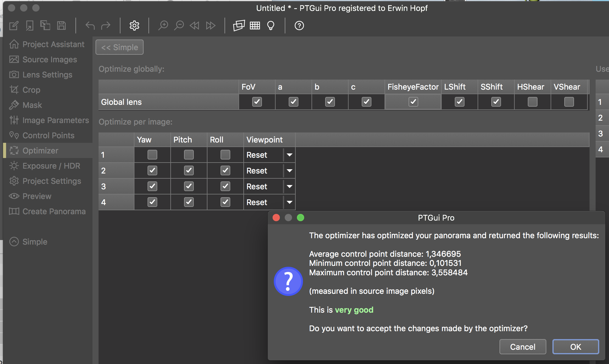Click the Undo arrow icon

coord(90,26)
